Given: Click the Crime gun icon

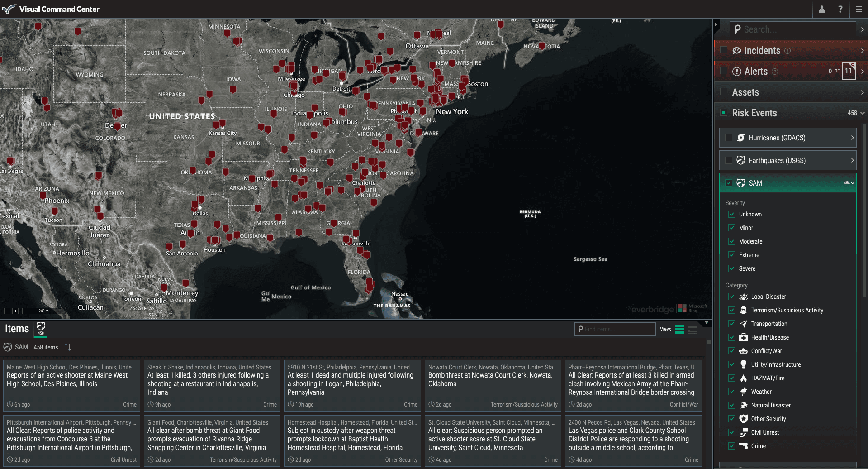Looking at the screenshot, I should 744,446.
